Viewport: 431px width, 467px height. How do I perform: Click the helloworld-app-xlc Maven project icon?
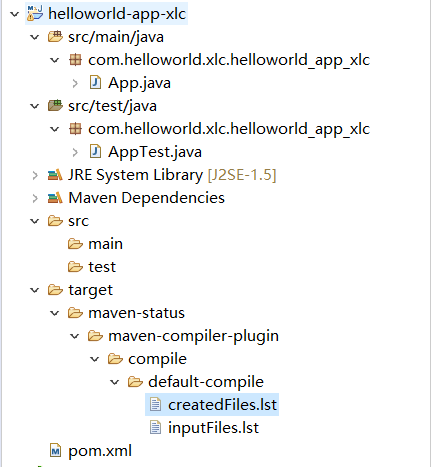coord(35,13)
